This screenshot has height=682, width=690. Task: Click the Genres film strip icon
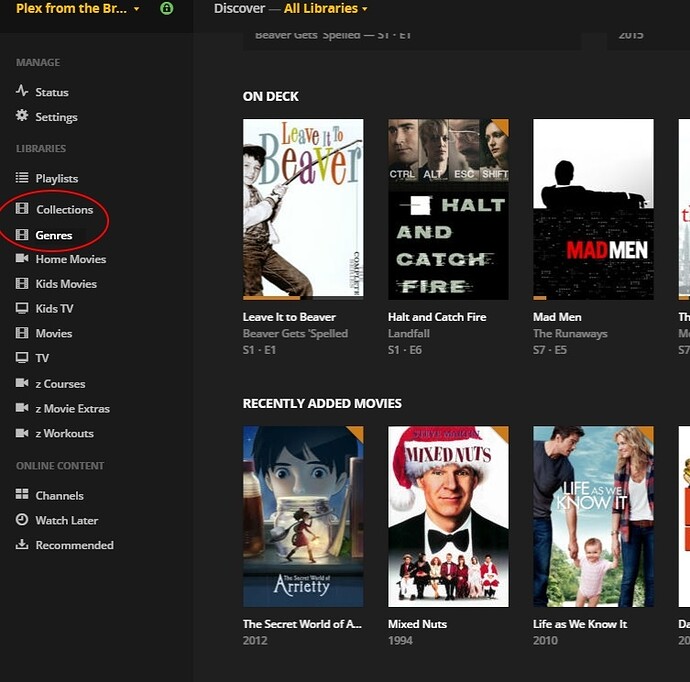point(22,235)
